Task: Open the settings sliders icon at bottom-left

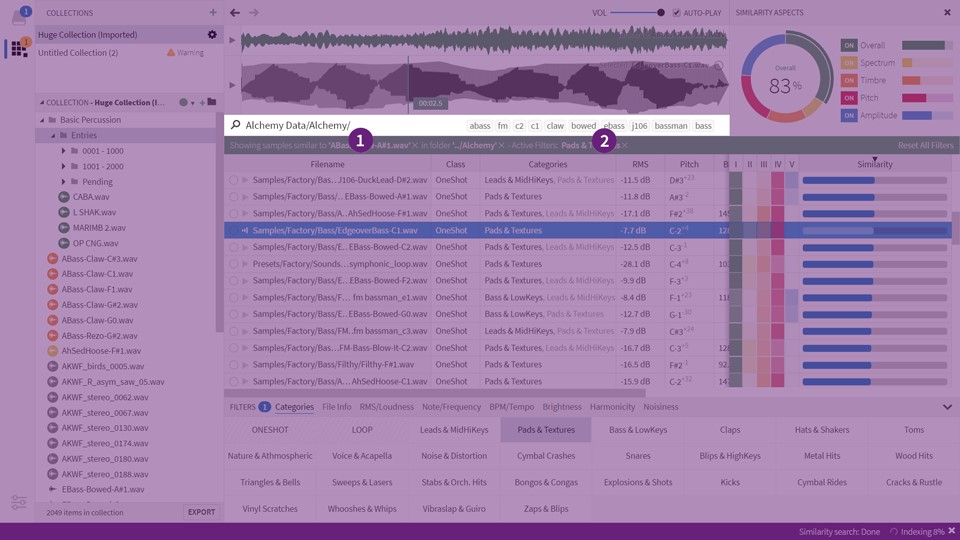Action: (19, 502)
